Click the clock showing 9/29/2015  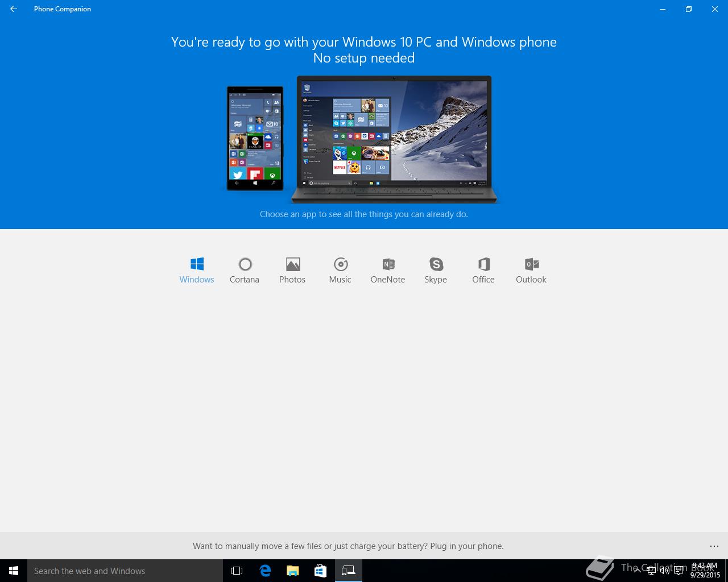pos(705,571)
